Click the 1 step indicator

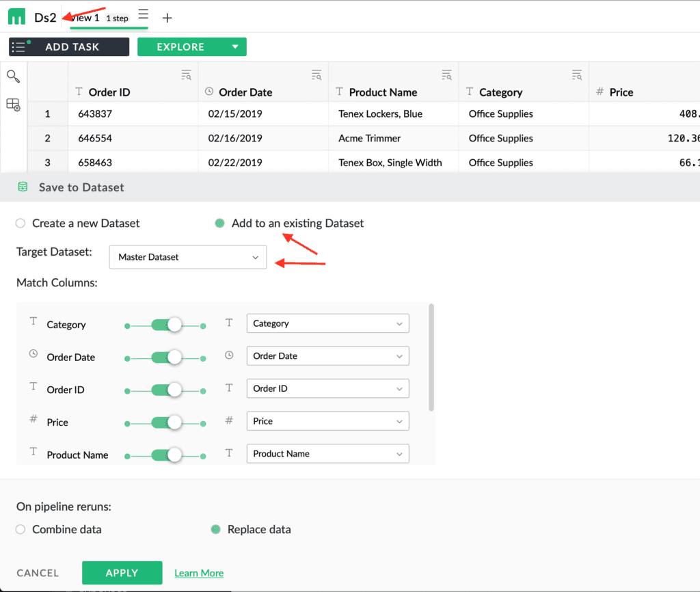tap(117, 18)
